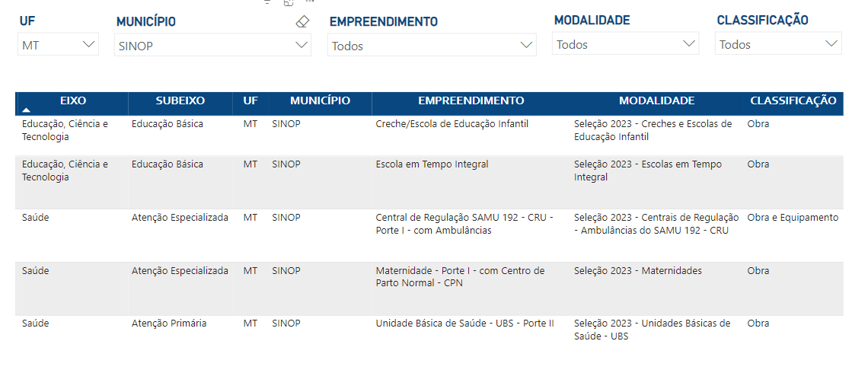Image resolution: width=868 pixels, height=373 pixels.
Task: Expand the MODALIDADE filter dropdown
Action: coord(624,45)
